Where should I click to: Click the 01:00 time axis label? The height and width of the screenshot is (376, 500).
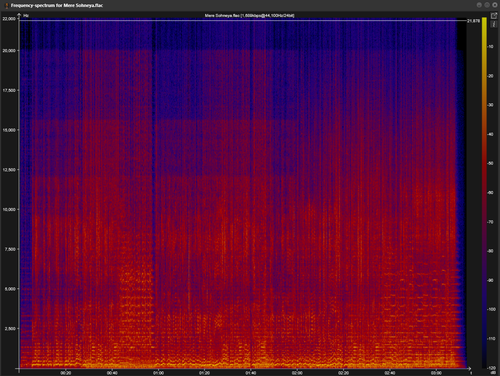pyautogui.click(x=158, y=373)
